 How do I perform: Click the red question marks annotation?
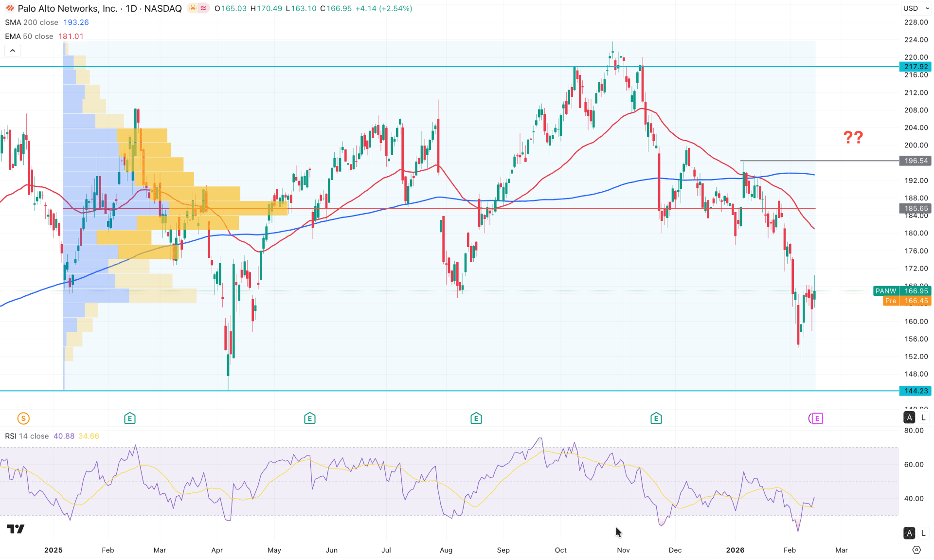point(852,138)
